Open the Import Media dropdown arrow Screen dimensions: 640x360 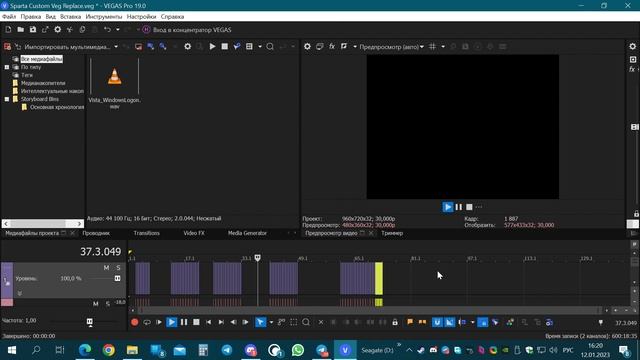pyautogui.click(x=116, y=47)
